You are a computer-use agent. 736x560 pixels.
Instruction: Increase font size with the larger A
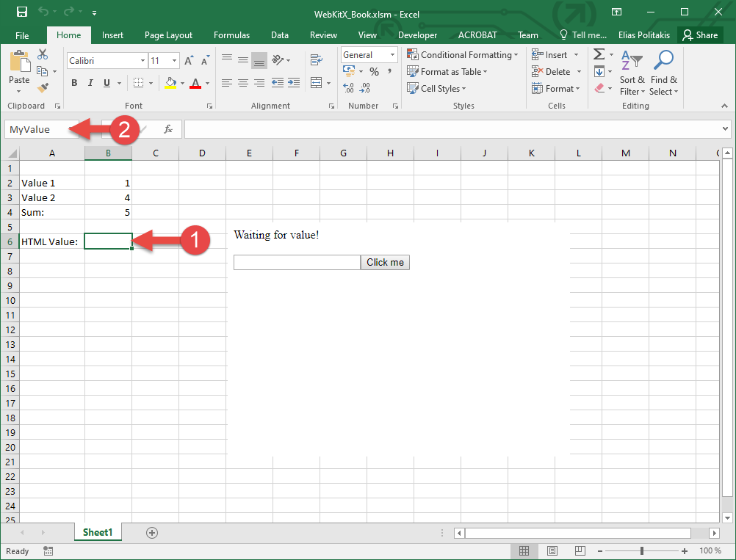point(189,60)
